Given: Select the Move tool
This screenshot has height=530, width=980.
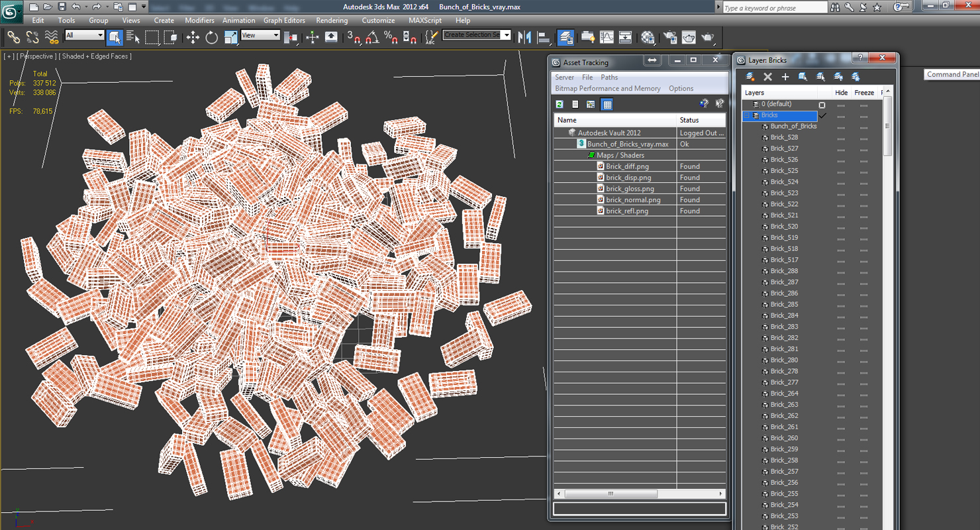Looking at the screenshot, I should click(x=193, y=37).
